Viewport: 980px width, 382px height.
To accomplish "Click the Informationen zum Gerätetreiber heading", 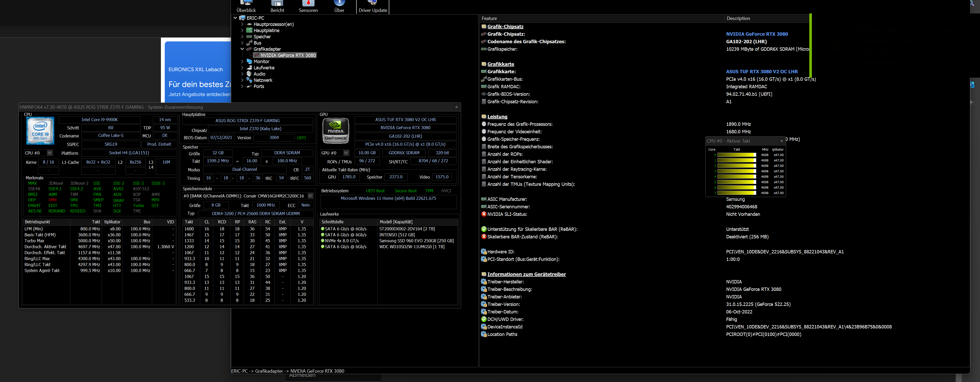I will (526, 274).
